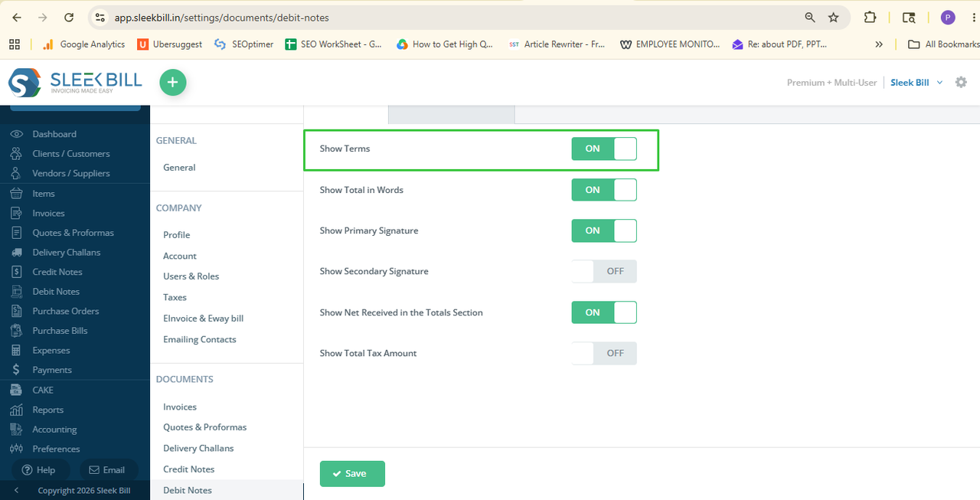Viewport: 980px width, 500px height.
Task: Open Users & Roles settings
Action: [191, 276]
